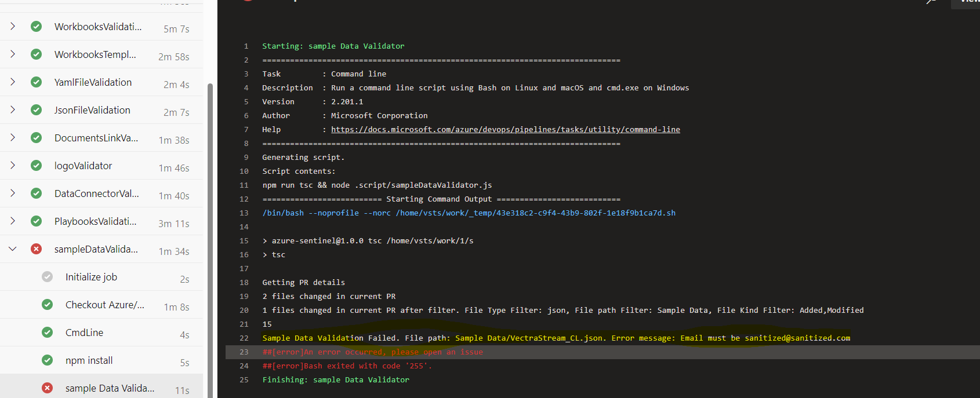Expand the logoValidator job chevron
Image resolution: width=980 pixels, height=398 pixels.
(x=13, y=165)
